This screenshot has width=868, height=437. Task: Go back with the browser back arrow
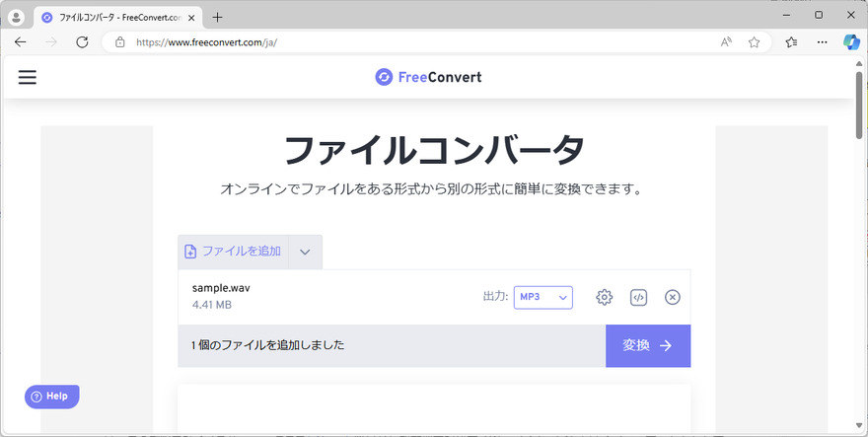[21, 42]
